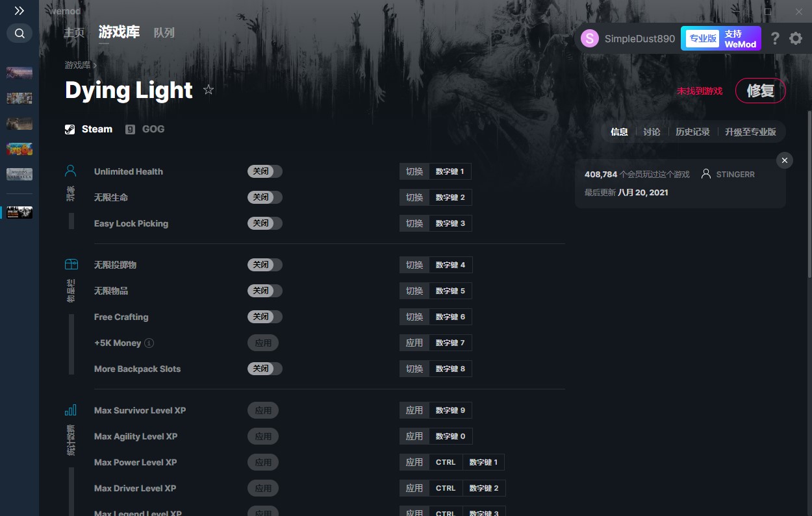The width and height of the screenshot is (812, 516).
Task: Click SimpleDust890 profile avatar
Action: click(x=590, y=38)
